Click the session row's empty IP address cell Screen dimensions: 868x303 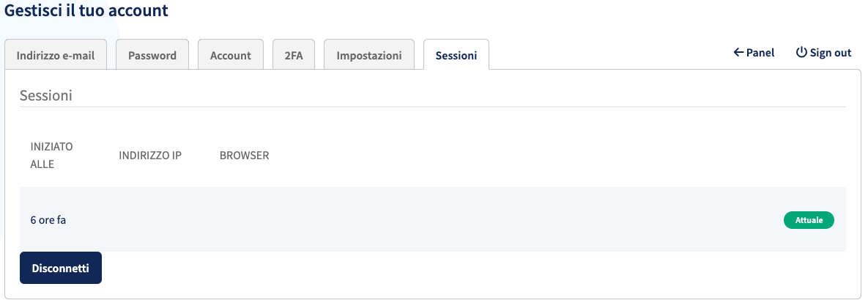(x=151, y=220)
